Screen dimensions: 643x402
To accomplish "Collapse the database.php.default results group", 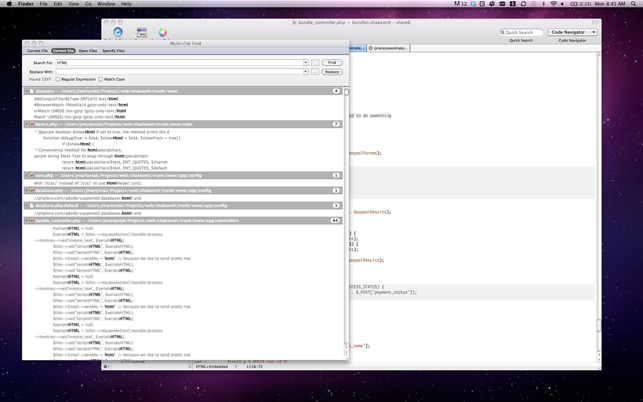I will [x=27, y=206].
